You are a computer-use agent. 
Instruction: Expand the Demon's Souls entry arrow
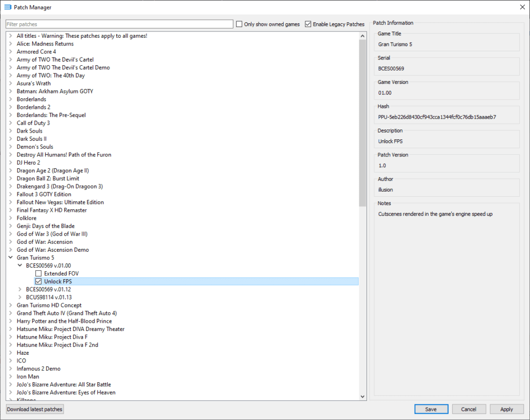[x=11, y=147]
